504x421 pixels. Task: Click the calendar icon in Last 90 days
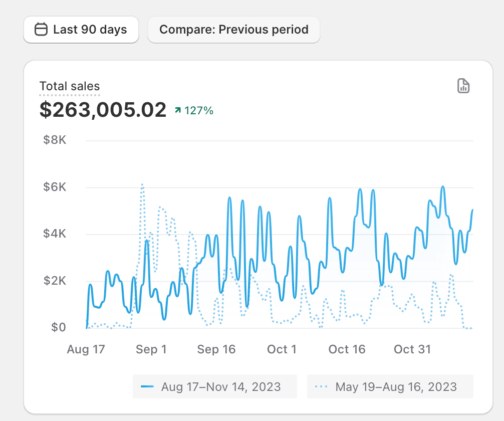point(41,30)
